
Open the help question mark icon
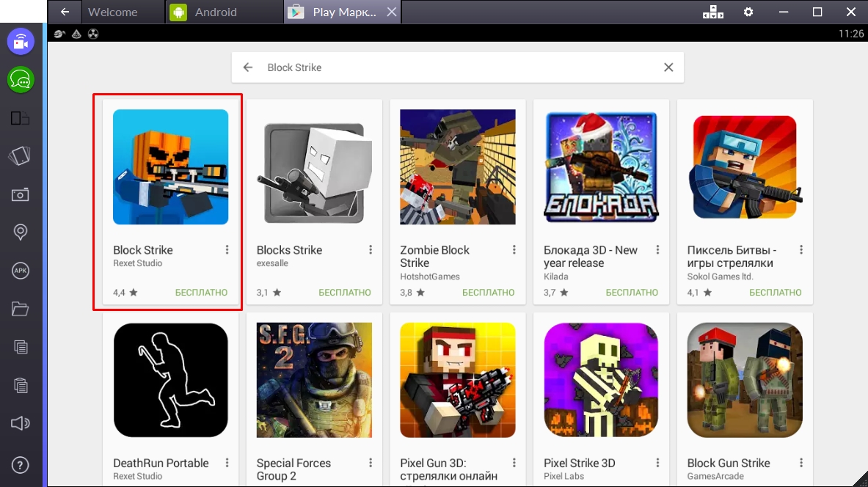(21, 465)
